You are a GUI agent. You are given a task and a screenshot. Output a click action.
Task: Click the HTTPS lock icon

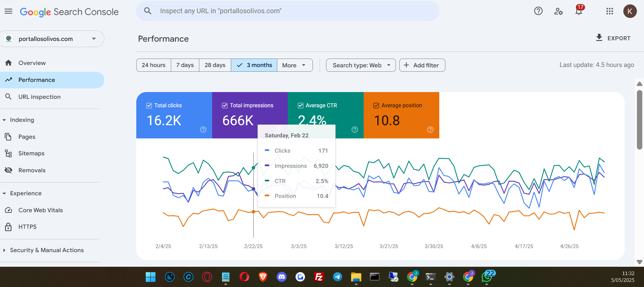tap(8, 227)
